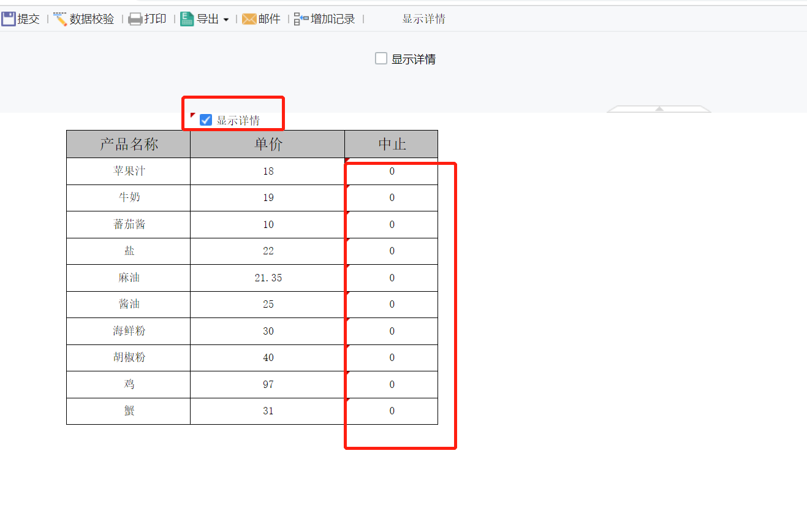807x532 pixels.
Task: Click the 单价 column header
Action: [268, 144]
